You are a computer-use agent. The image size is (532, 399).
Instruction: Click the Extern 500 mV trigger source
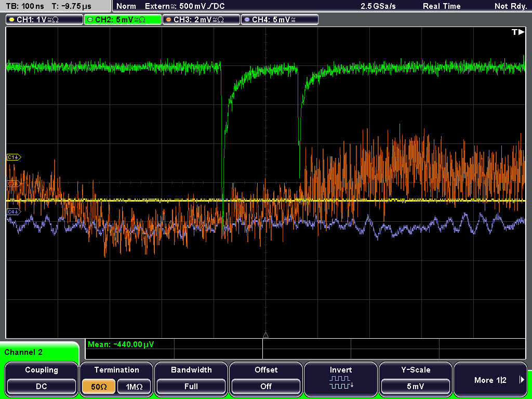pyautogui.click(x=184, y=6)
